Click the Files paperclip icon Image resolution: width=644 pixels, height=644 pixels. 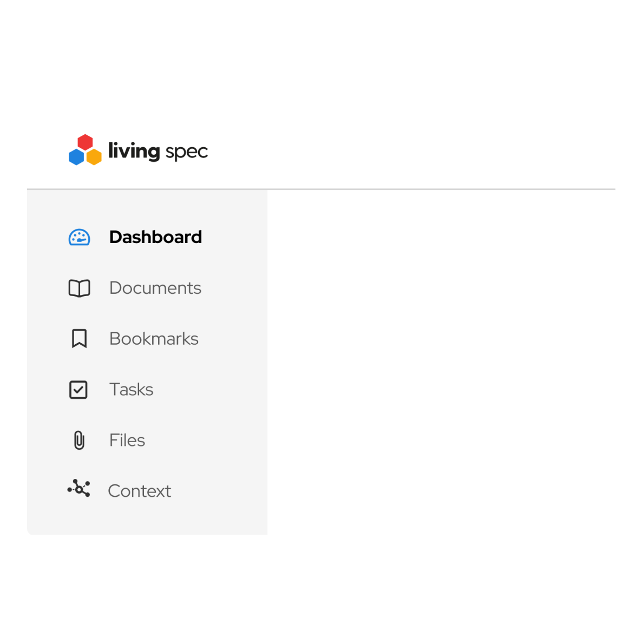[x=79, y=441]
